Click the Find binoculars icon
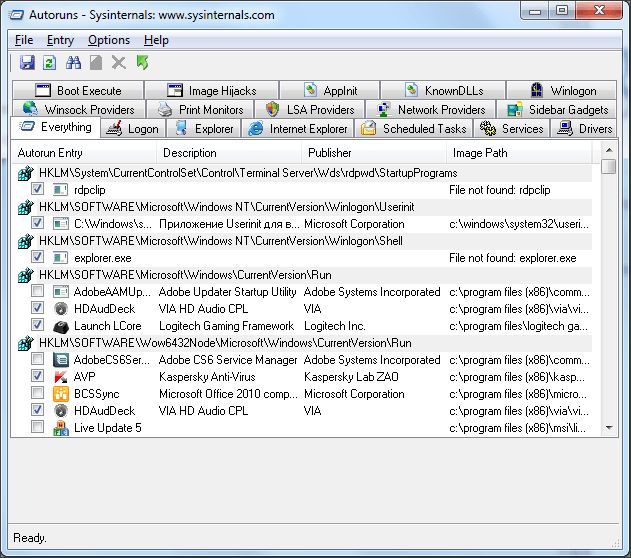The width and height of the screenshot is (631, 558). [73, 63]
